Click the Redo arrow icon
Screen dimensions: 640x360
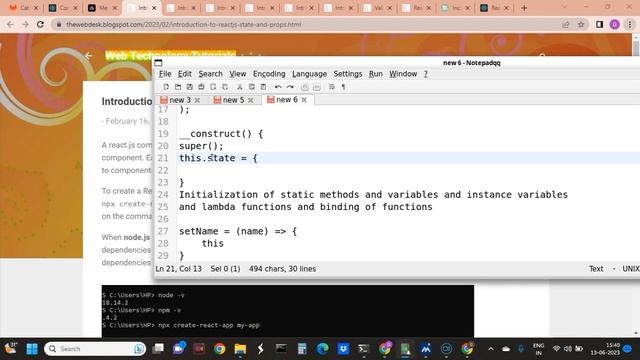pos(290,87)
